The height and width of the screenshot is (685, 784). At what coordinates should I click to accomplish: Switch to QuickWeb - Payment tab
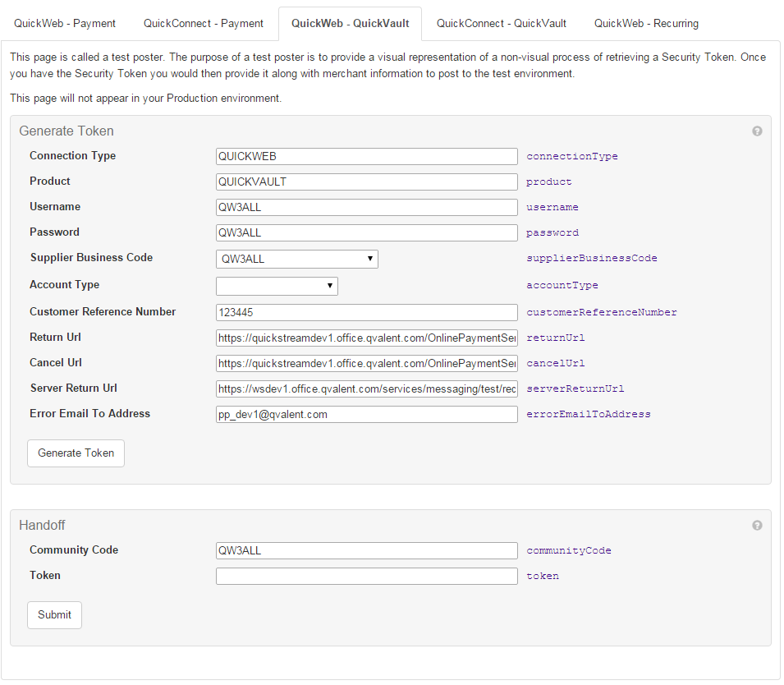65,23
